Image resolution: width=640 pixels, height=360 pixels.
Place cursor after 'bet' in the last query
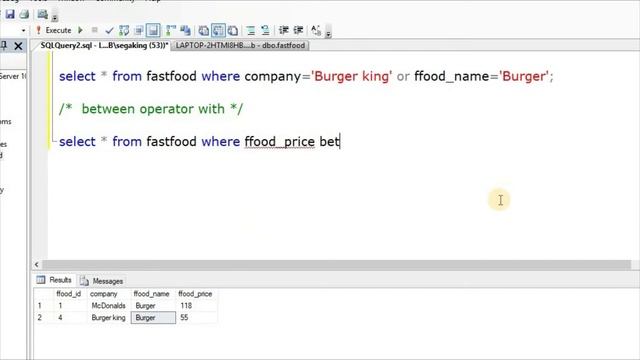click(340, 142)
